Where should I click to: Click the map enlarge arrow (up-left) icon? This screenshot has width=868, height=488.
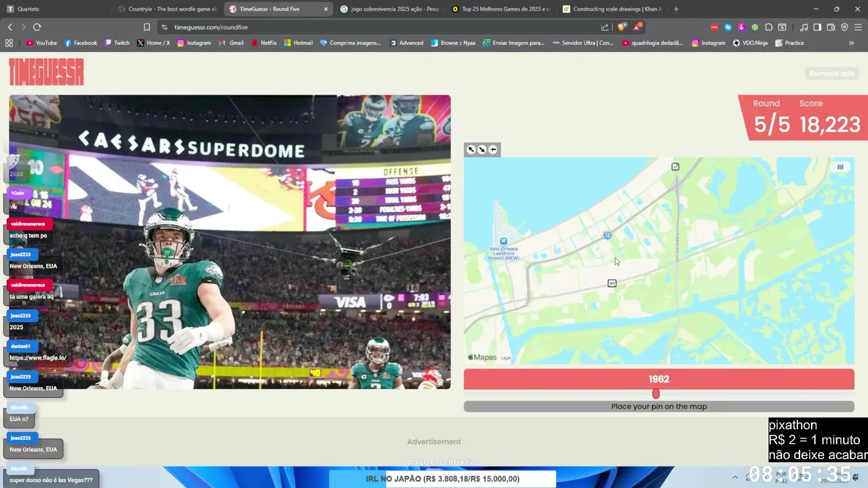pos(471,150)
